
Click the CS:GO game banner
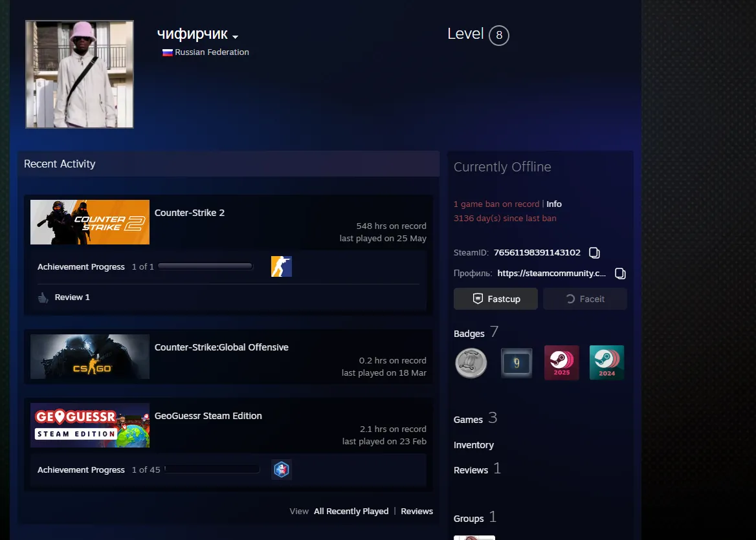tap(90, 356)
